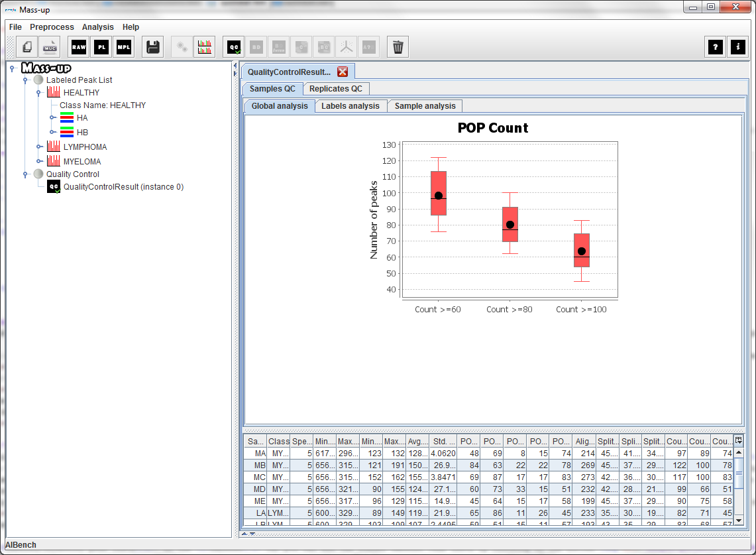Select QualityControlResult (instance 0) in tree
Image resolution: width=756 pixels, height=555 pixels.
123,187
